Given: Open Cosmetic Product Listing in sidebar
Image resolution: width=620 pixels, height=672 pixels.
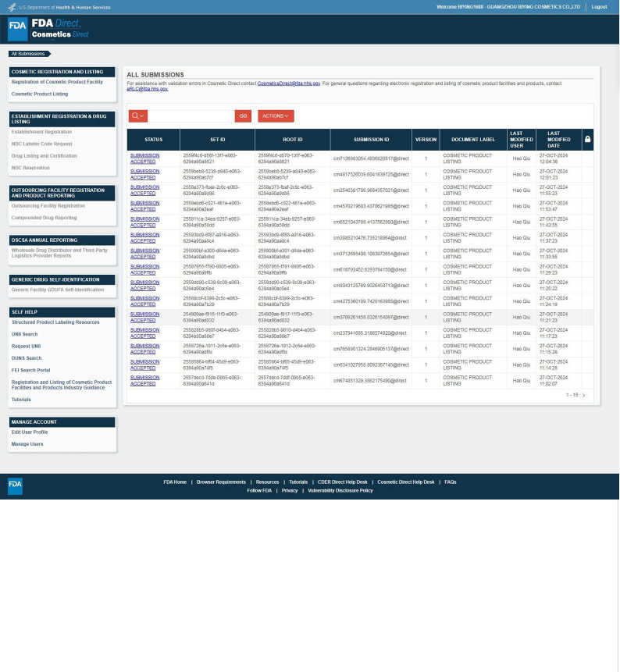Looking at the screenshot, I should click(39, 94).
